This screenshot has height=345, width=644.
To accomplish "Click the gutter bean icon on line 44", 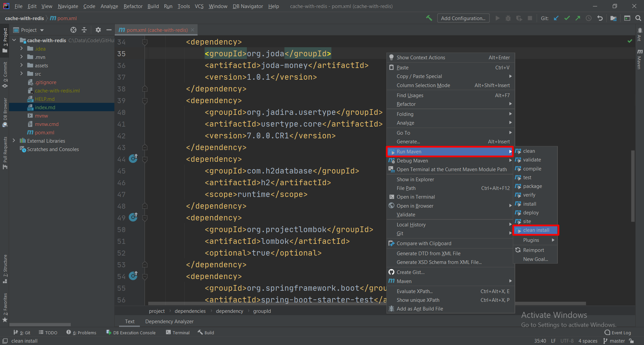I will click(x=133, y=158).
